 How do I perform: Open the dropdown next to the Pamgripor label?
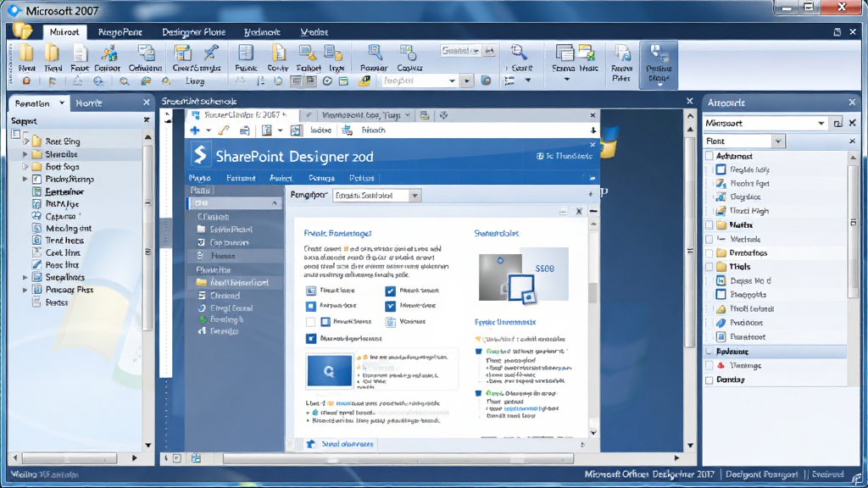point(415,196)
